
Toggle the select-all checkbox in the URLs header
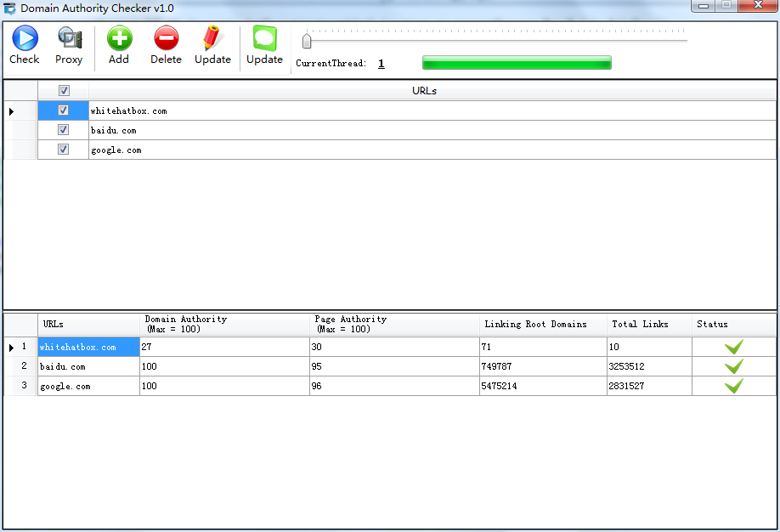[64, 90]
